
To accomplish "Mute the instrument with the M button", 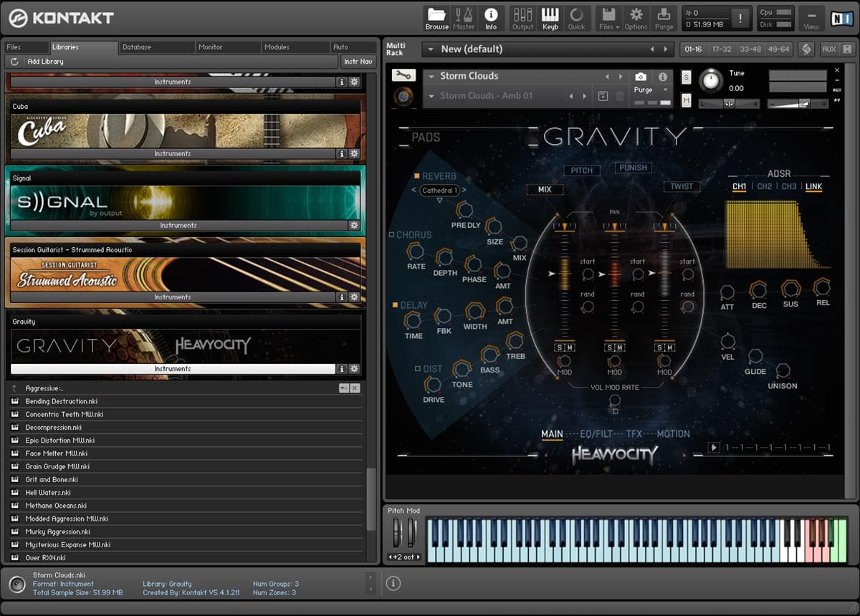I will [687, 101].
